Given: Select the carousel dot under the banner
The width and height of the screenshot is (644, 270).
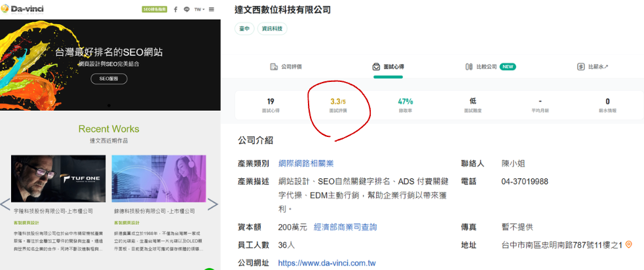Looking at the screenshot, I should pyautogui.click(x=109, y=106).
